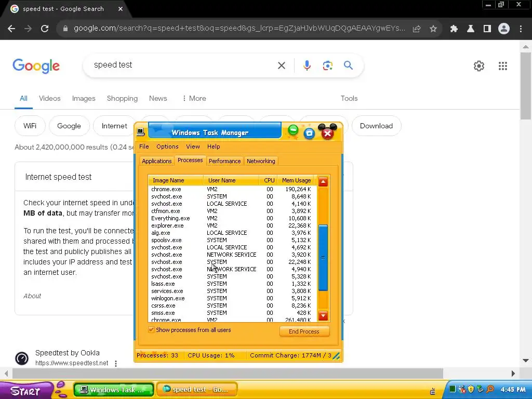Click the Chrome back arrow
Viewport: 532px width, 399px height.
(11, 29)
